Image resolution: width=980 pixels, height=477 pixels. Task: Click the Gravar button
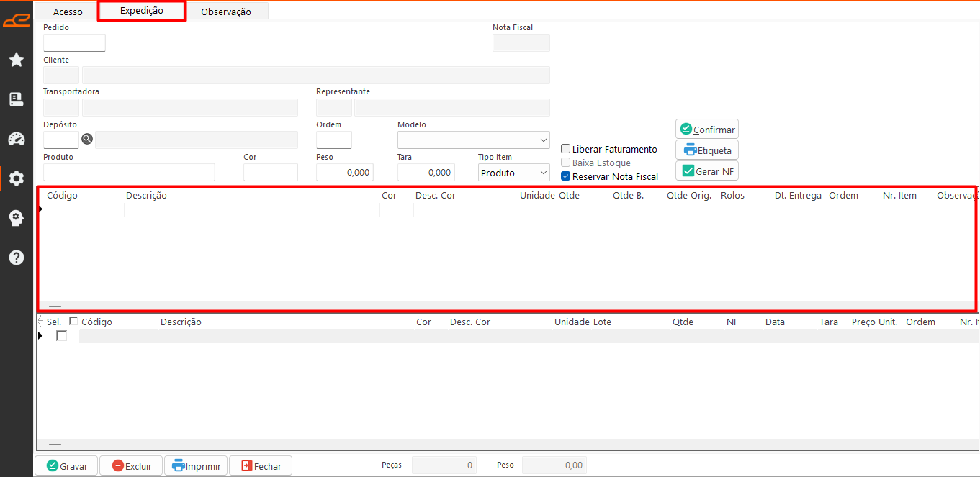(66, 465)
